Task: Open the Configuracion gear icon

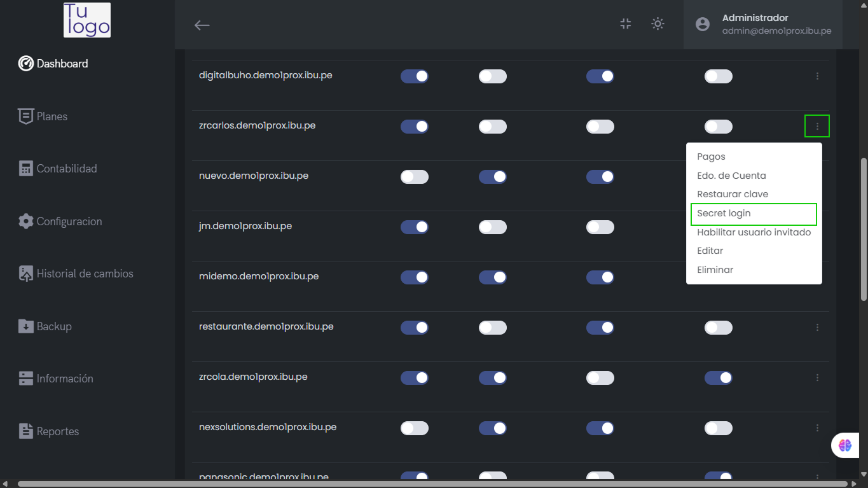Action: coord(25,221)
